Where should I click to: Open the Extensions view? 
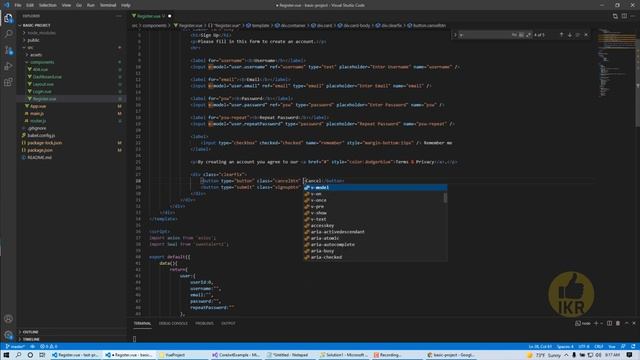pos(8,82)
